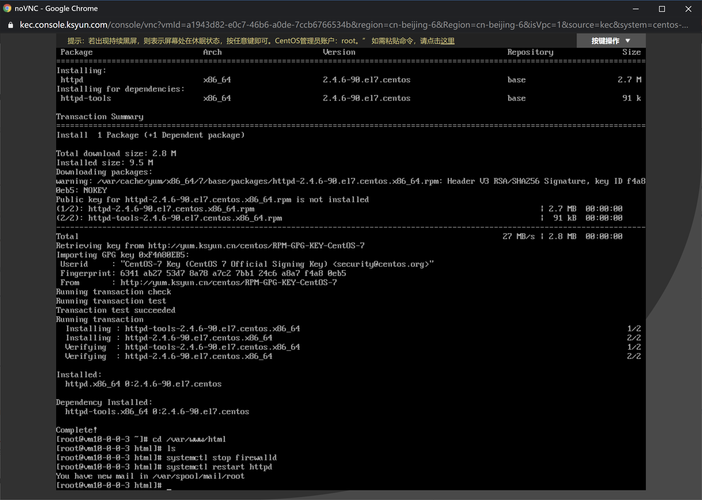The height and width of the screenshot is (500, 702).
Task: Click the address bar URL text
Action: click(x=354, y=25)
